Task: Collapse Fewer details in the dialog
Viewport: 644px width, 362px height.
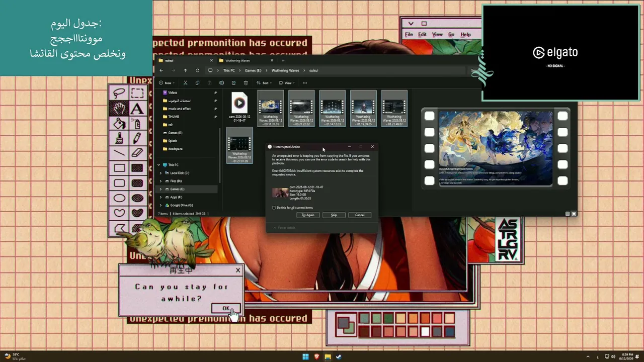Action: (284, 228)
